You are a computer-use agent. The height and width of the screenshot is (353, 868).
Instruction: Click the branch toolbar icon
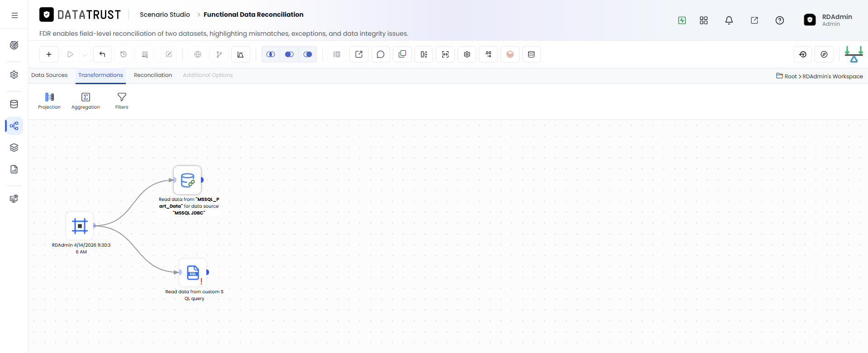(x=219, y=54)
